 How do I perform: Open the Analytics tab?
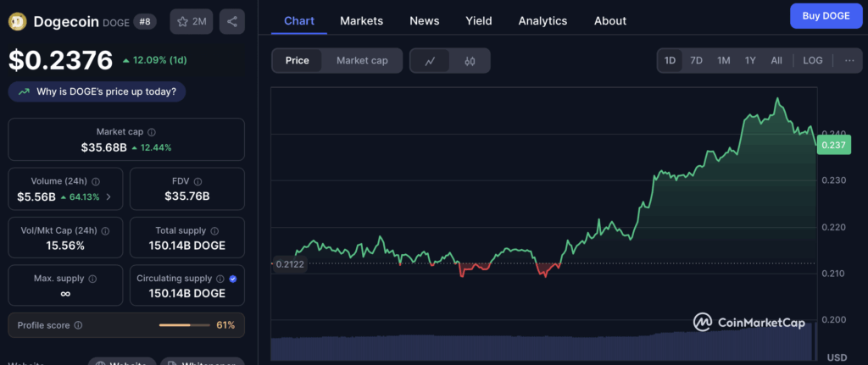[x=542, y=21]
